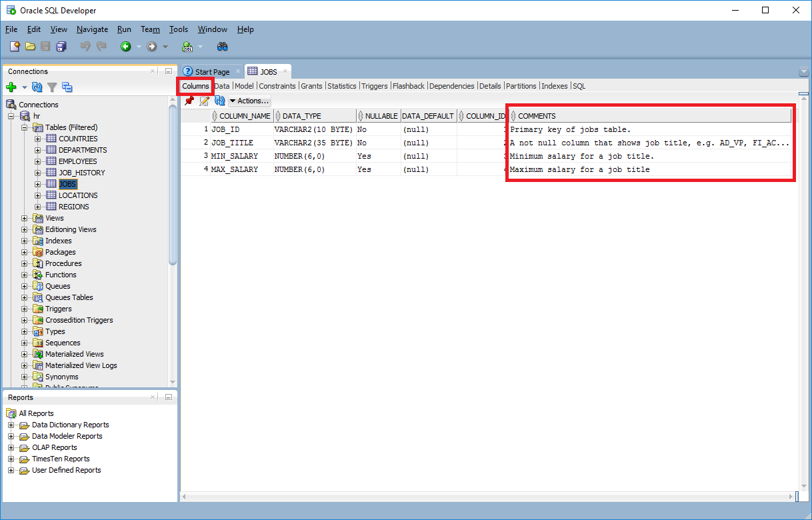Open the Navigate menu

[92, 29]
